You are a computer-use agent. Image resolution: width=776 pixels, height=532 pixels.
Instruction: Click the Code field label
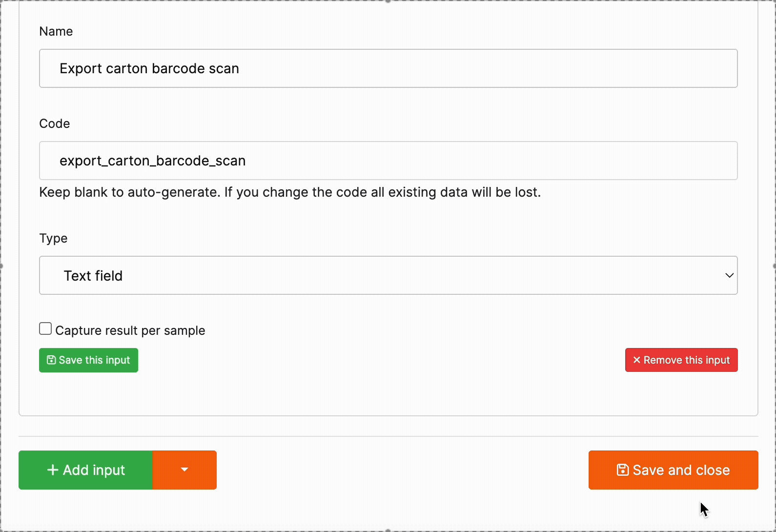pos(55,123)
